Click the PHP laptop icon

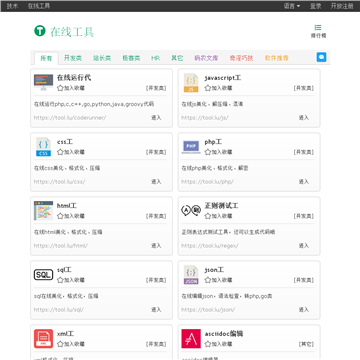click(191, 147)
